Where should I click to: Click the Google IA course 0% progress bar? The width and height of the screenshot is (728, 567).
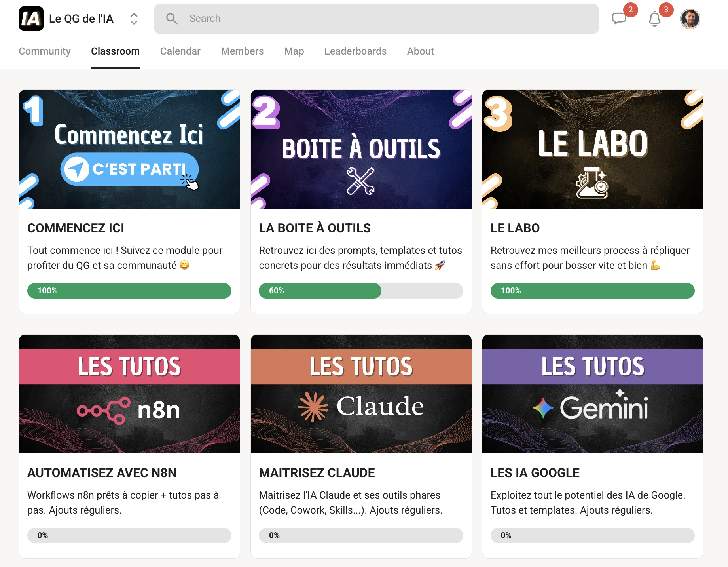(593, 535)
